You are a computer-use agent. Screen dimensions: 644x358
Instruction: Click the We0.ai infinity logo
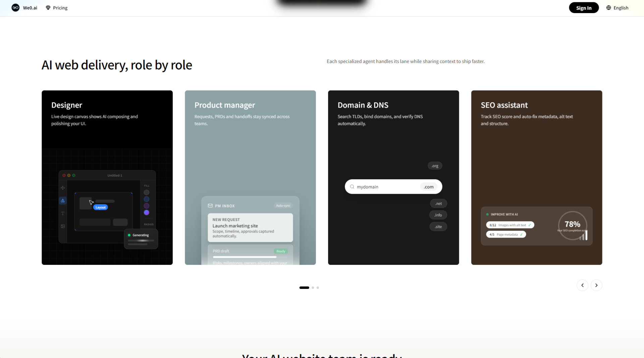(x=15, y=8)
